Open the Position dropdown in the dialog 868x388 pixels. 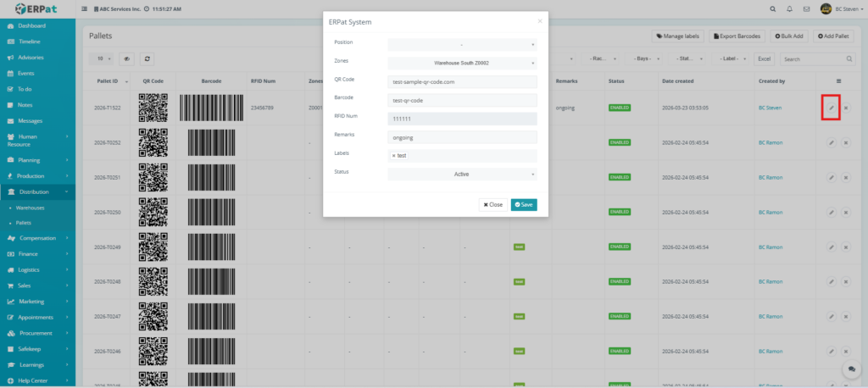pos(462,44)
